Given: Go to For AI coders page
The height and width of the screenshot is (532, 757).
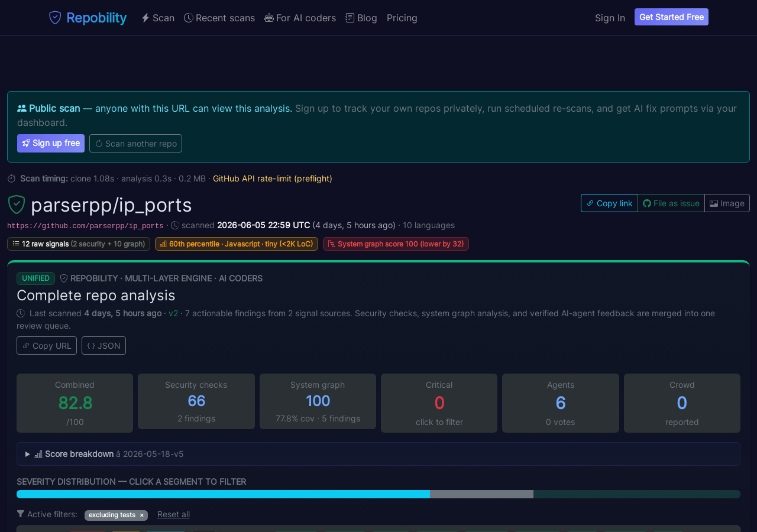Looking at the screenshot, I should click(x=300, y=18).
